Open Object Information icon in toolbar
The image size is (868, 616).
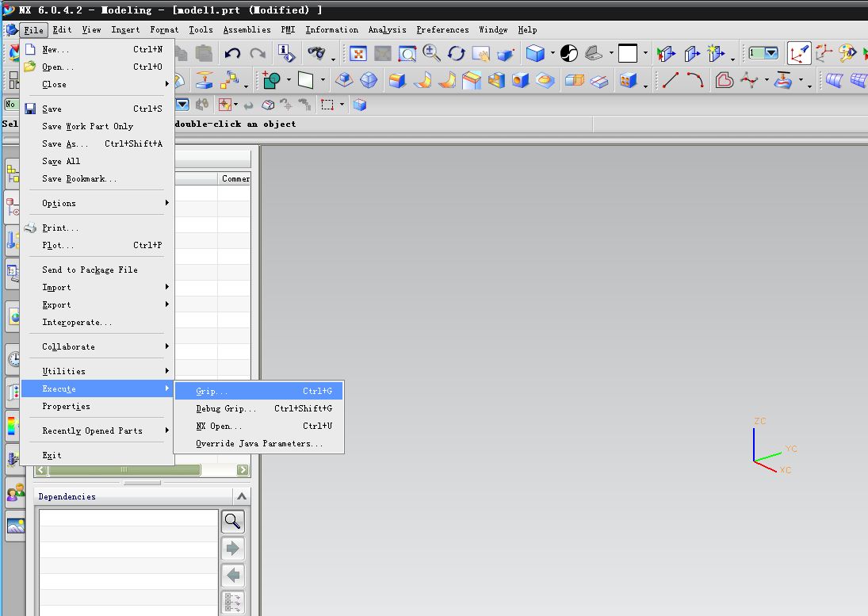(286, 54)
